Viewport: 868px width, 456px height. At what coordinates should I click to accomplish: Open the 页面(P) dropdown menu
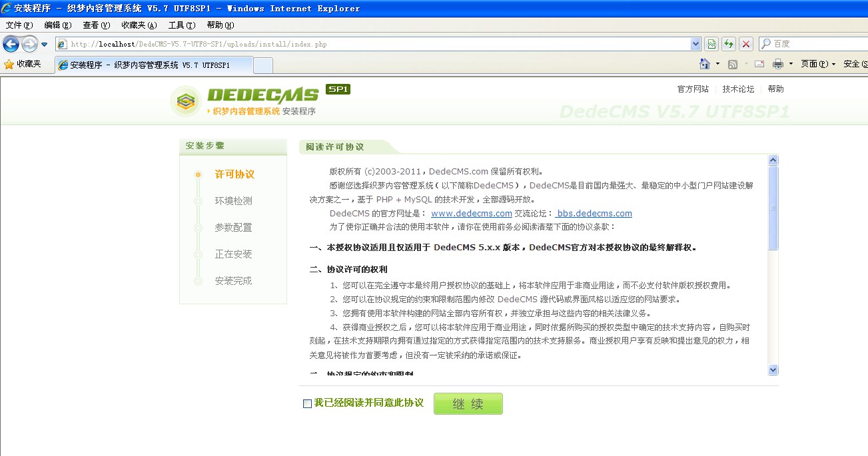(818, 64)
